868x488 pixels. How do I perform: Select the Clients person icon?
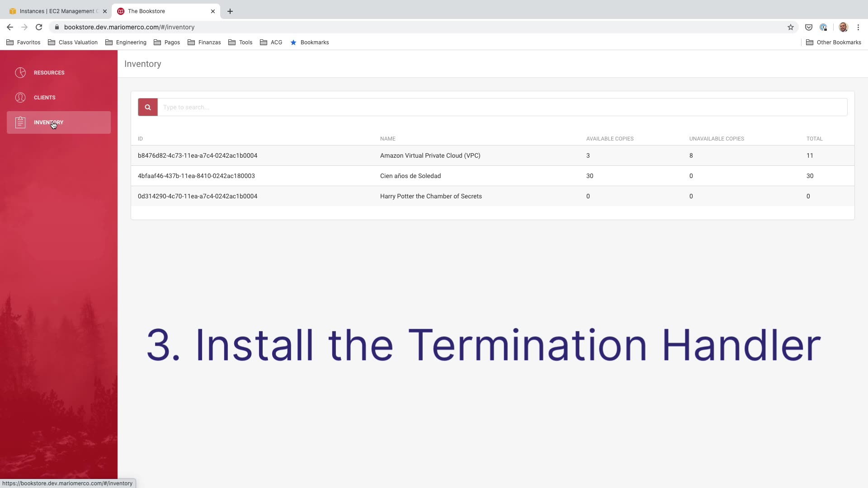pos(20,98)
